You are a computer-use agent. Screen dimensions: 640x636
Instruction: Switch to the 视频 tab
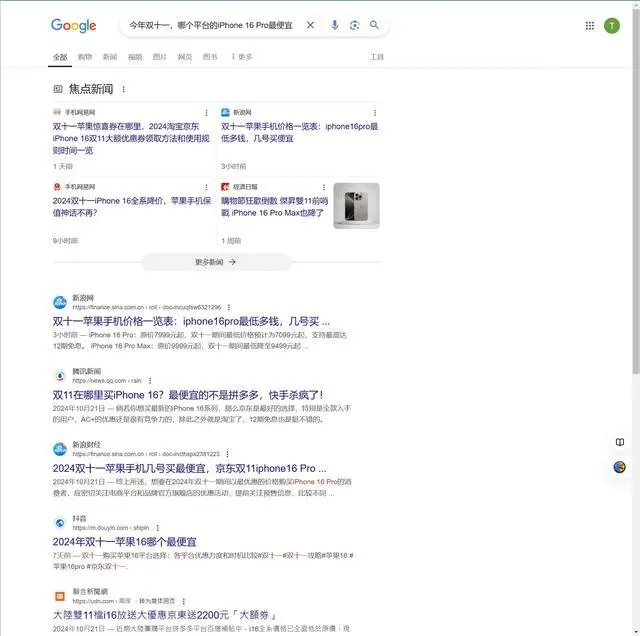coord(135,57)
